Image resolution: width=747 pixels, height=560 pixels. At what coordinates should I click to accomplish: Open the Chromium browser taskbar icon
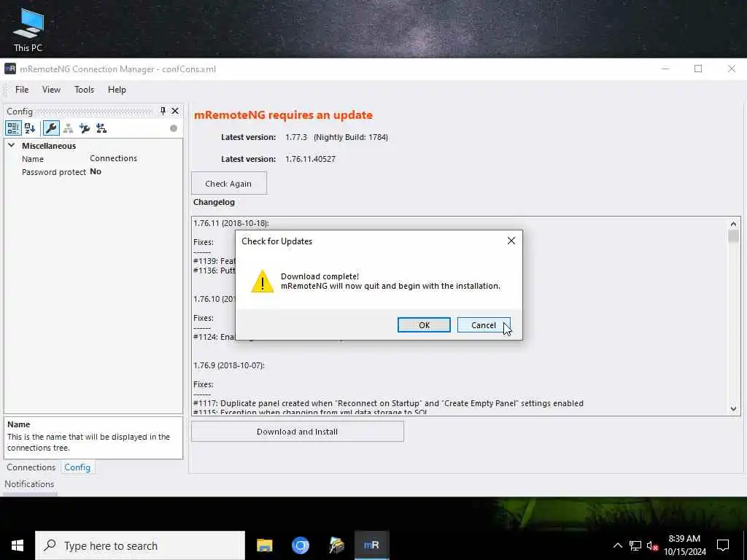tap(300, 545)
